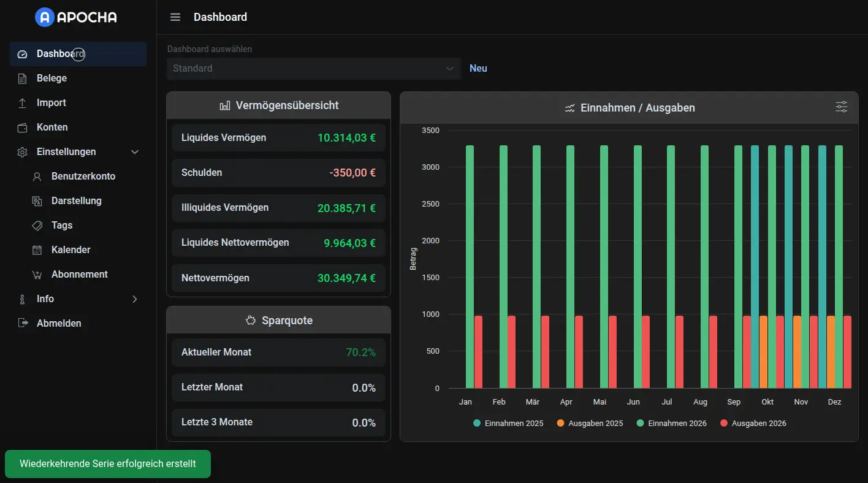The width and height of the screenshot is (868, 483).
Task: Open the Standard dashboard selection dropdown
Action: click(x=313, y=69)
